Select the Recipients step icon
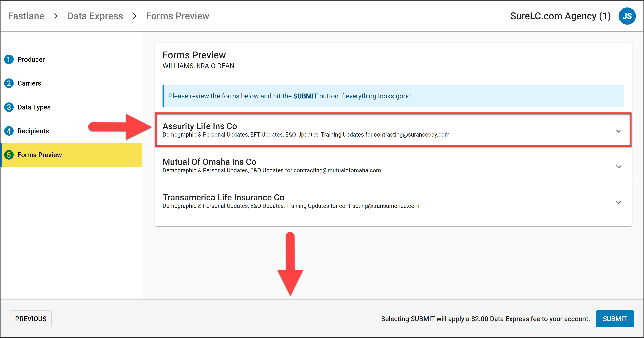 pyautogui.click(x=9, y=131)
